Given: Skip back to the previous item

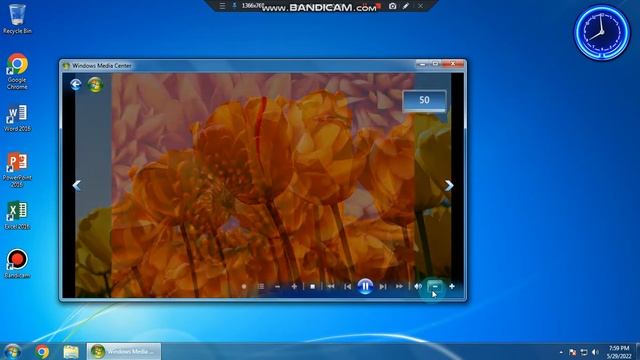Looking at the screenshot, I should point(347,287).
